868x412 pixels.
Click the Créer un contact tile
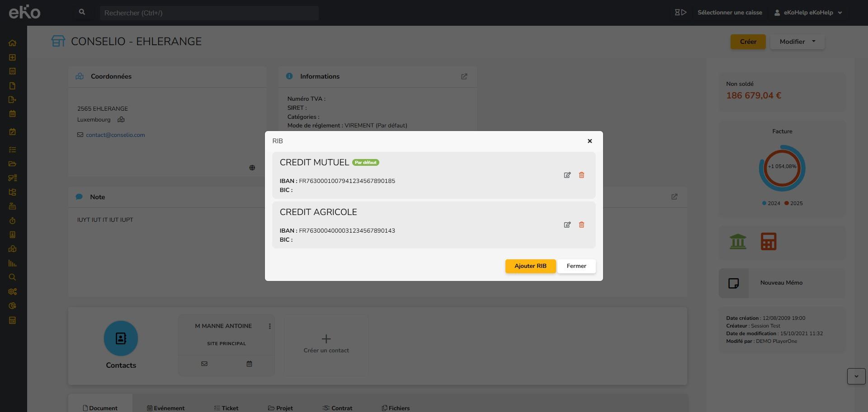pyautogui.click(x=326, y=344)
